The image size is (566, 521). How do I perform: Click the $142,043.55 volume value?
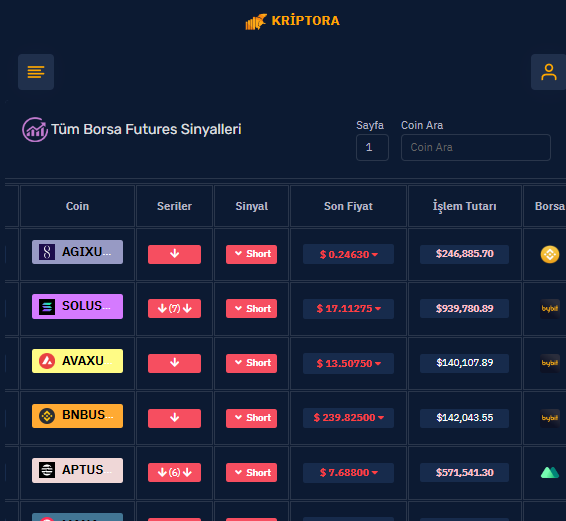click(465, 418)
